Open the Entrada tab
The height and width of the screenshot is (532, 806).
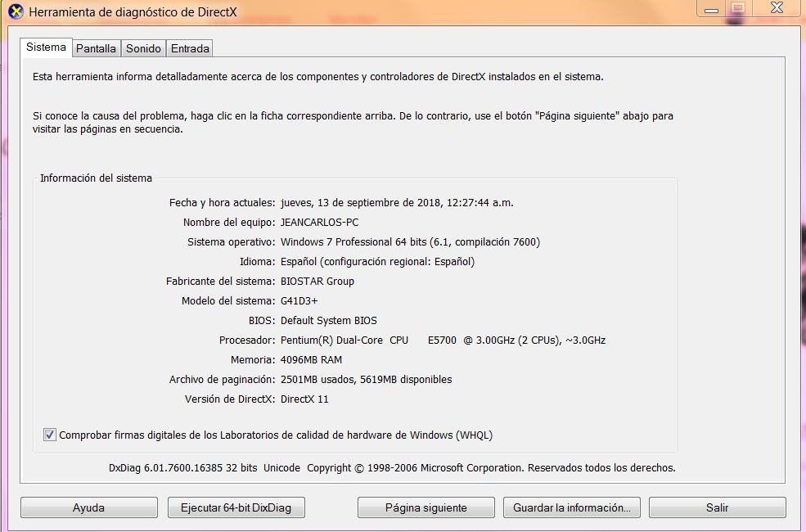tap(190, 48)
